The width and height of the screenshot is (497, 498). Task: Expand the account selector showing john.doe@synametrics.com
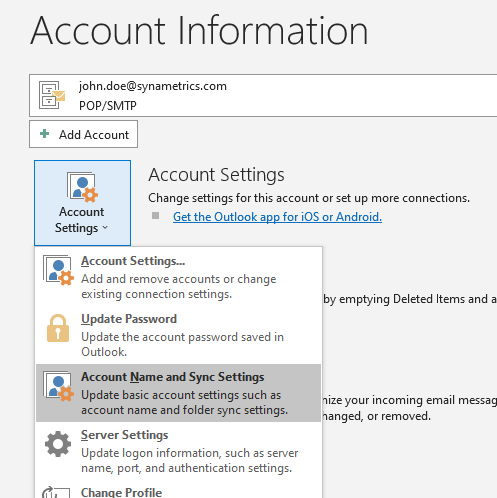pos(263,96)
